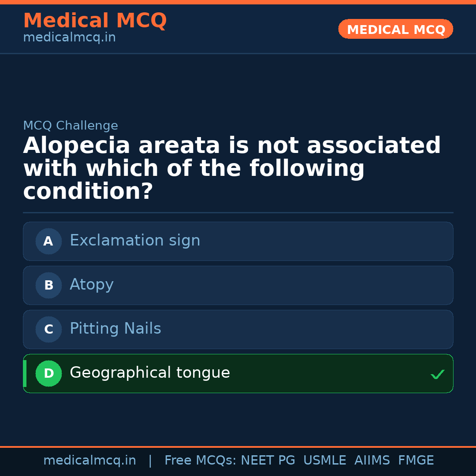The width and height of the screenshot is (476, 476).
Task: Click the Medical MCQ logo text
Action: [x=95, y=20]
